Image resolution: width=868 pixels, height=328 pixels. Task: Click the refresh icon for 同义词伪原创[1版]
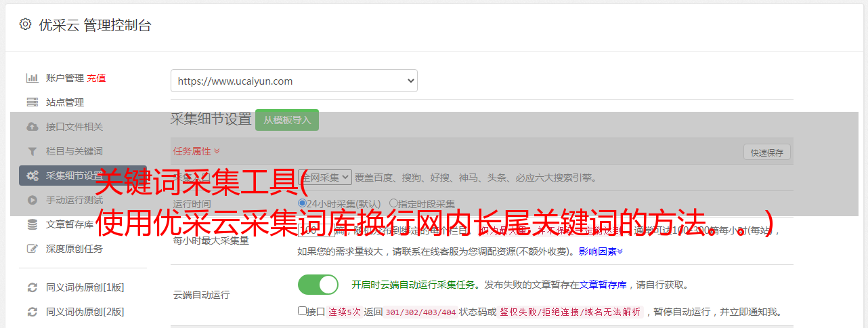tap(32, 287)
